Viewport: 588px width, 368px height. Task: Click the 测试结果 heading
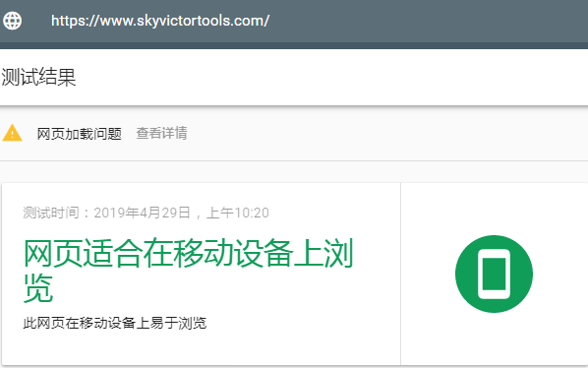(x=38, y=78)
